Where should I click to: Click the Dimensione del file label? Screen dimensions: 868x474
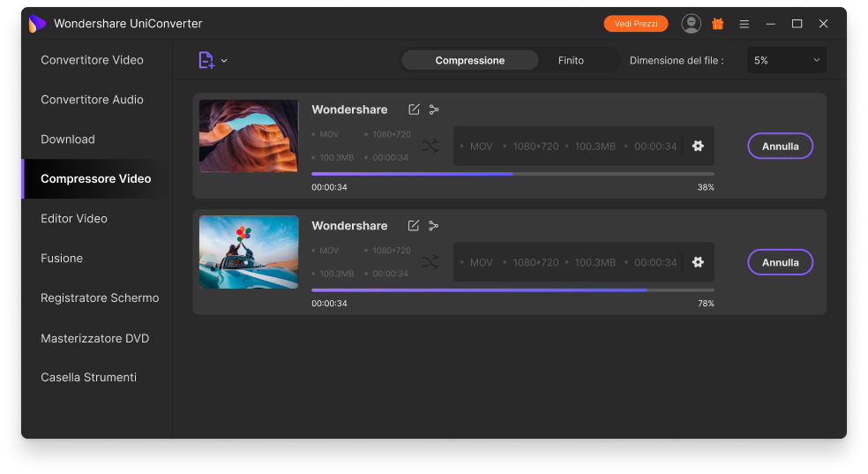(x=677, y=60)
